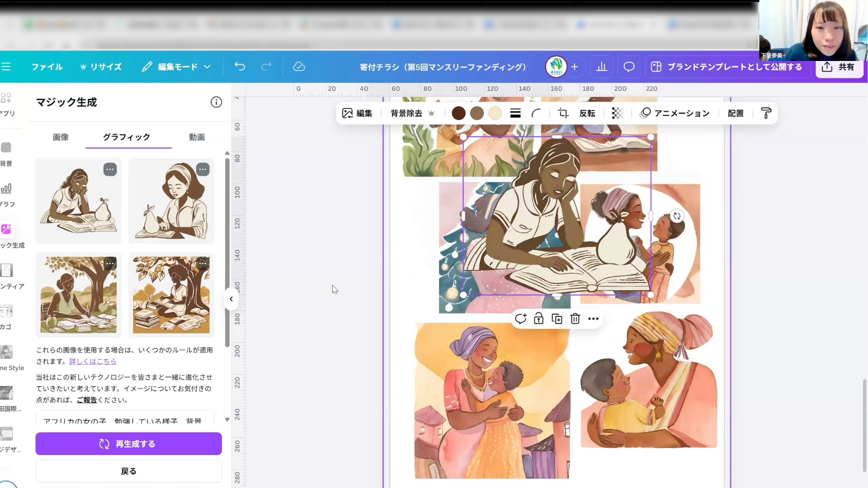Open the analytics bar chart icon
This screenshot has width=868, height=488.
point(601,67)
